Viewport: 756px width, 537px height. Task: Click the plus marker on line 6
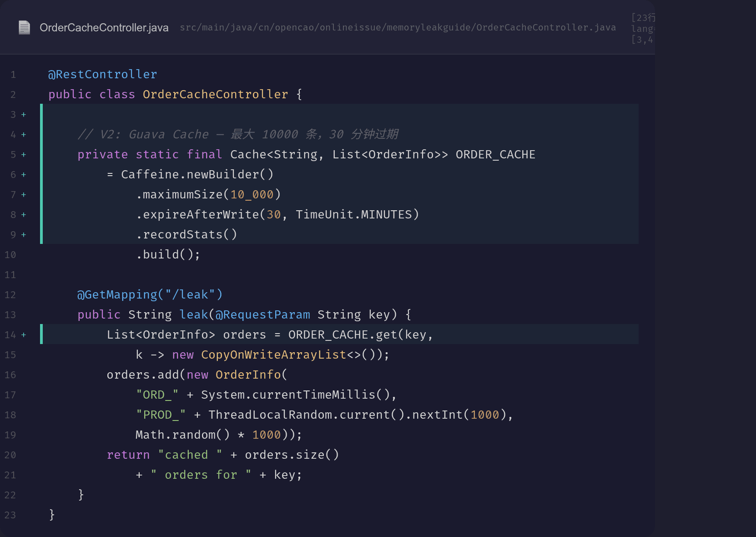tap(24, 175)
